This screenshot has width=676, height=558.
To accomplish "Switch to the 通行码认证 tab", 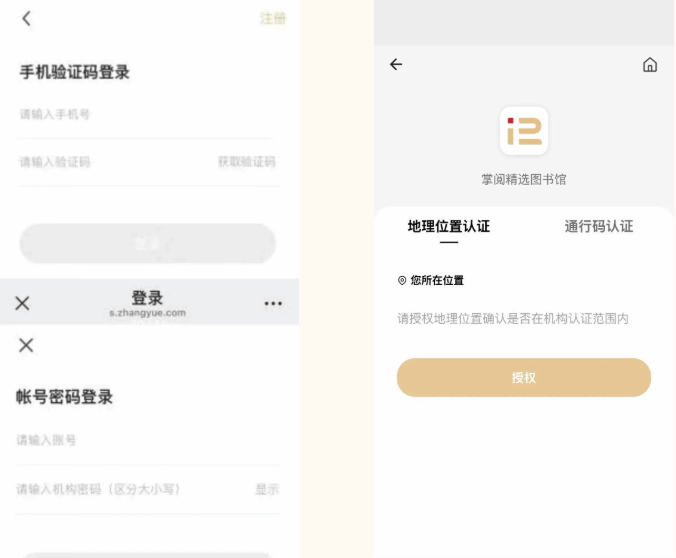I will [599, 226].
